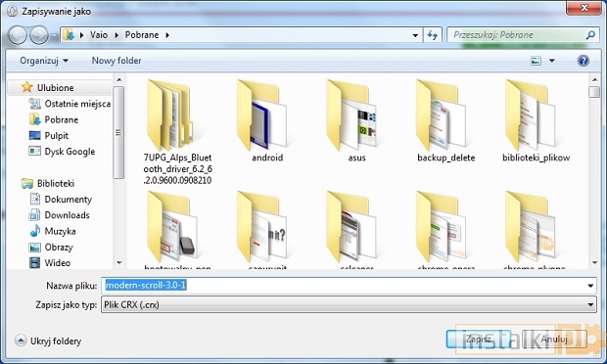The image size is (607, 364).
Task: Open Muzyka library
Action: click(60, 231)
